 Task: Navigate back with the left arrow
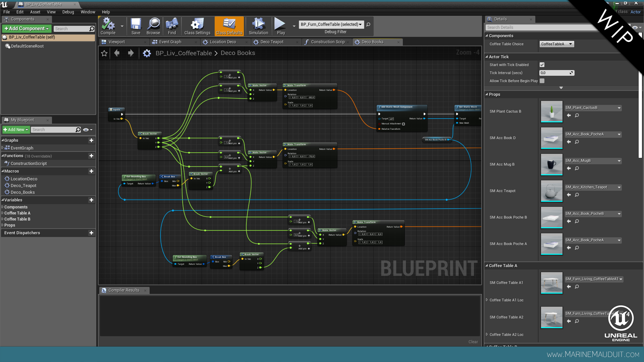click(117, 53)
